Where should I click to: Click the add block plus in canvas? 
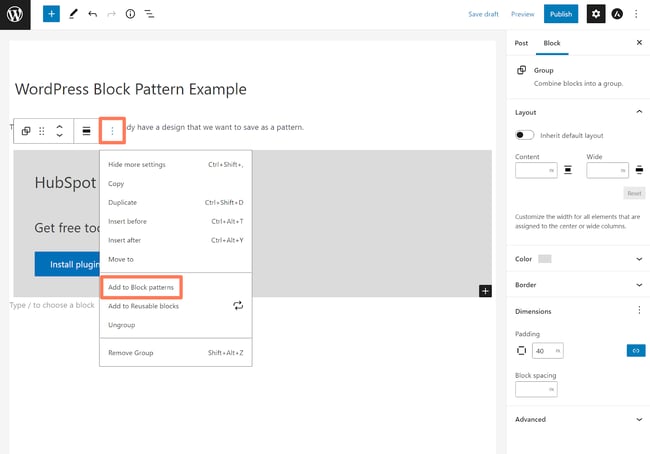point(485,291)
